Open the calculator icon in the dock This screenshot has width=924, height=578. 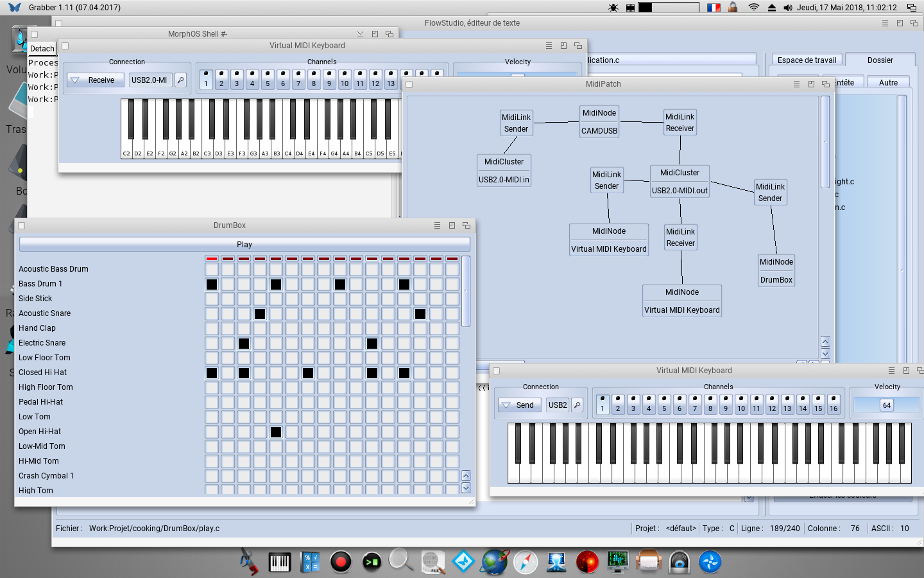(311, 563)
